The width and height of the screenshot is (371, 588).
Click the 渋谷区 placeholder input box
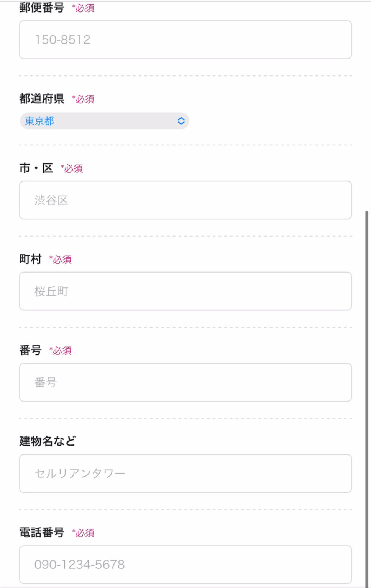tap(185, 200)
